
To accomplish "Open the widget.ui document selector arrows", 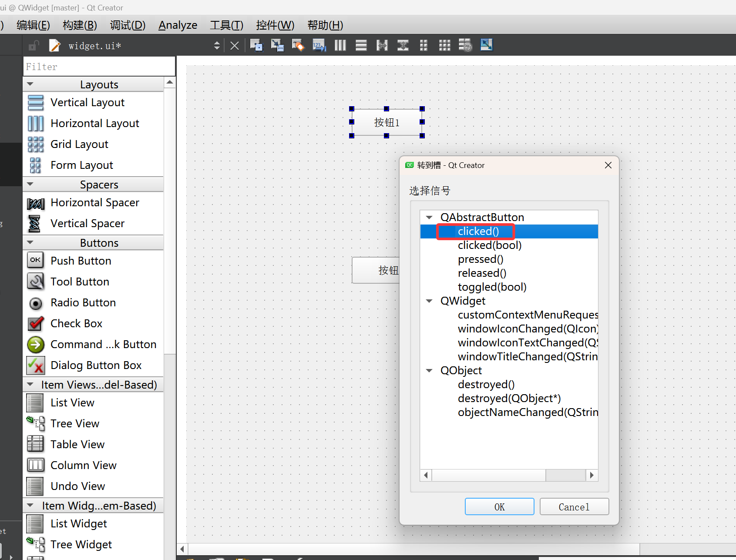I will click(x=217, y=45).
